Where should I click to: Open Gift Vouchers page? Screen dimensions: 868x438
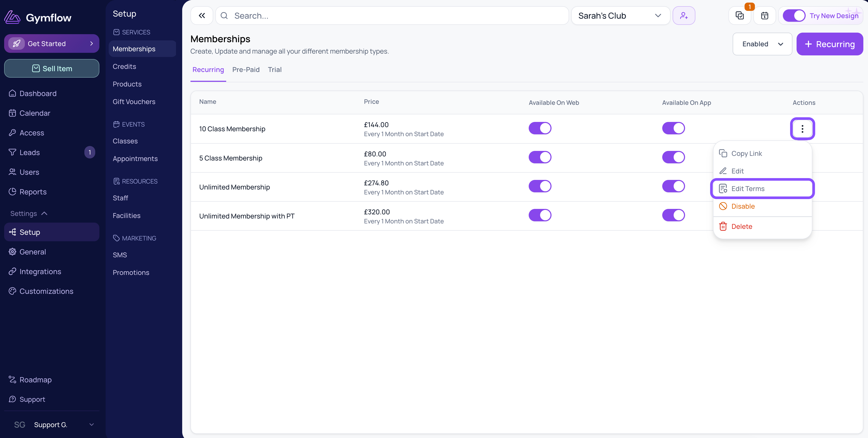pyautogui.click(x=134, y=102)
